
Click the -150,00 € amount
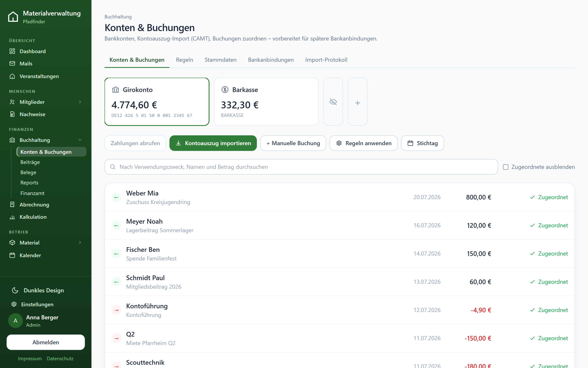(x=478, y=338)
